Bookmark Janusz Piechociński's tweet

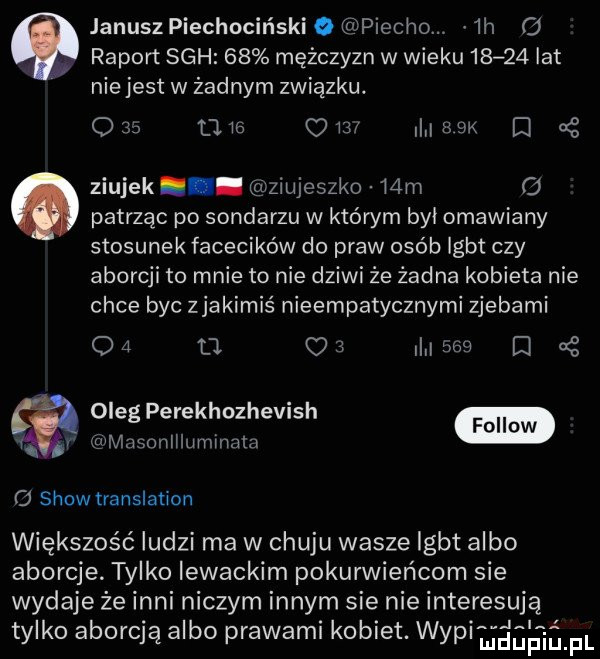(519, 127)
